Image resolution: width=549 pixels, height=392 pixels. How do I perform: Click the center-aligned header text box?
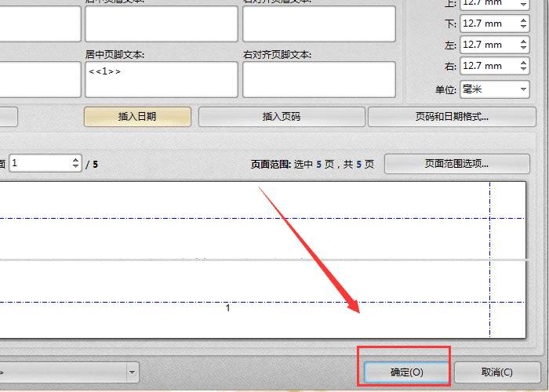(x=162, y=24)
